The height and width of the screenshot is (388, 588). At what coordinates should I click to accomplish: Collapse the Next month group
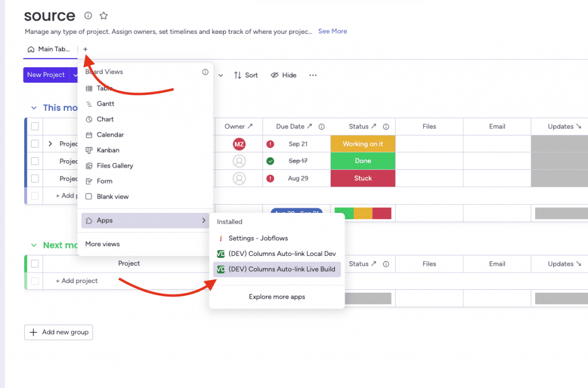[34, 245]
